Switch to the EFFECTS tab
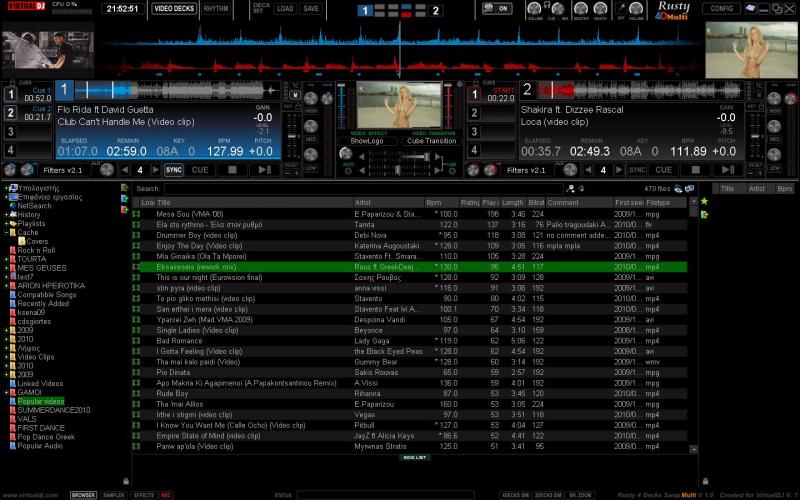Viewport: 800px width, 500px height. pyautogui.click(x=144, y=495)
